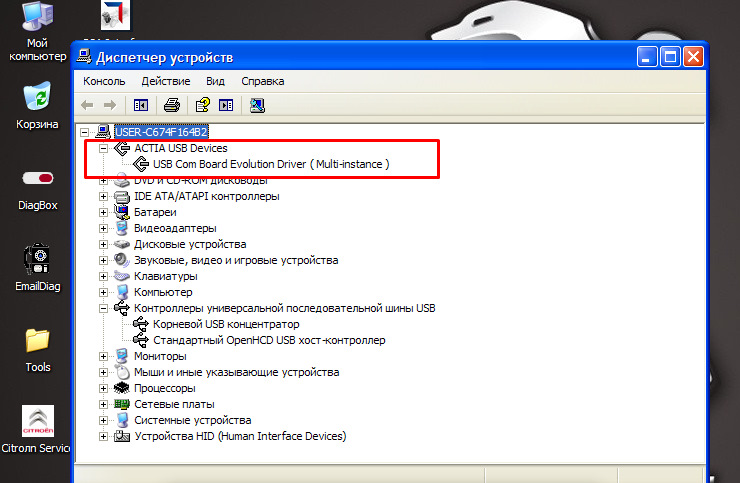Collapse Контроллеры универсальной последовательной шины USB
Viewport: 740px width, 483px height.
(103, 308)
